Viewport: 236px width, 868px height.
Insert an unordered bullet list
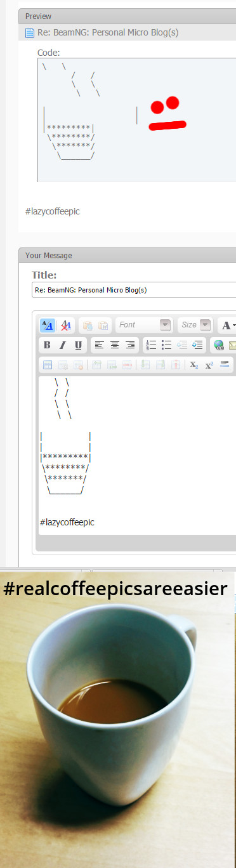[x=167, y=345]
